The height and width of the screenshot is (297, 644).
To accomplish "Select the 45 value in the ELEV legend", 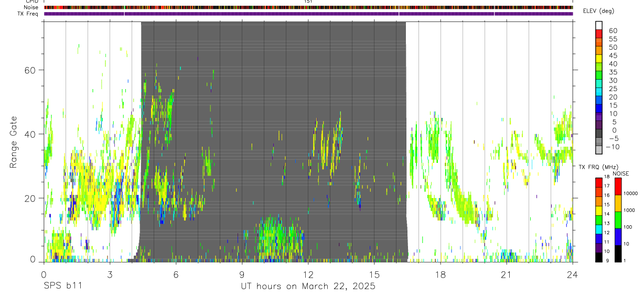I will 613,56.
